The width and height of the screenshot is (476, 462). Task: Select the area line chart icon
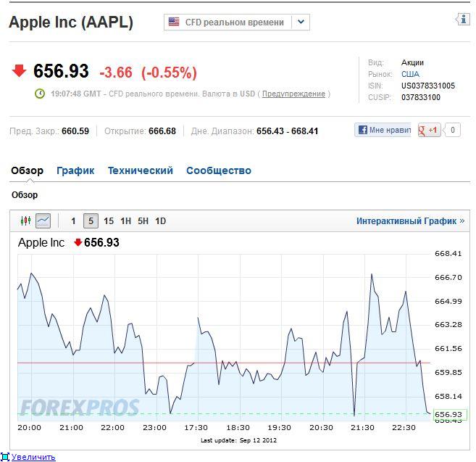[43, 221]
